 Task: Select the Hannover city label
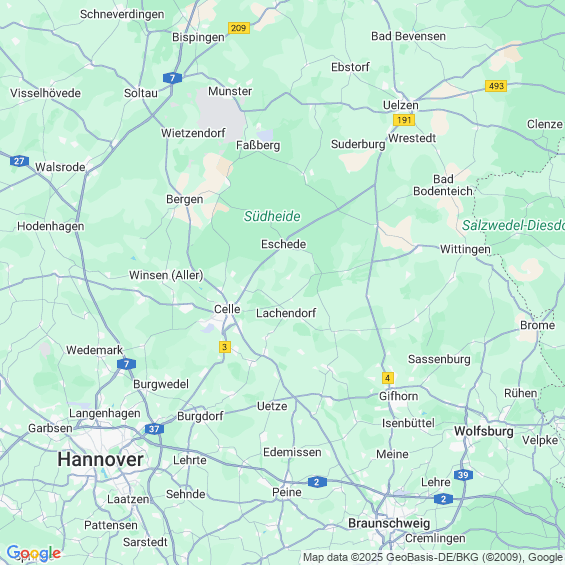101,459
